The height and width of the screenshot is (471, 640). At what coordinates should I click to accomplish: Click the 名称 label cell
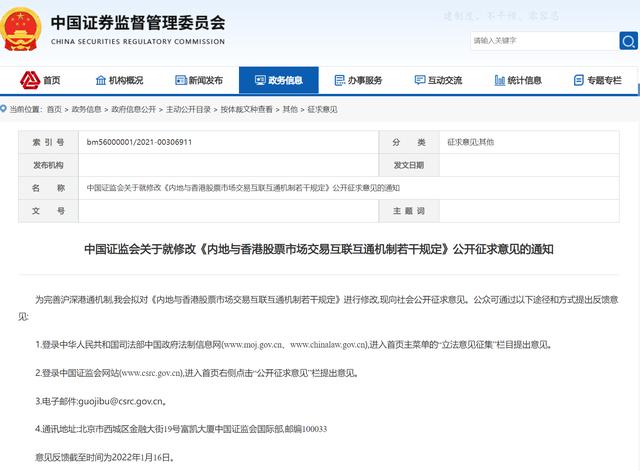49,188
